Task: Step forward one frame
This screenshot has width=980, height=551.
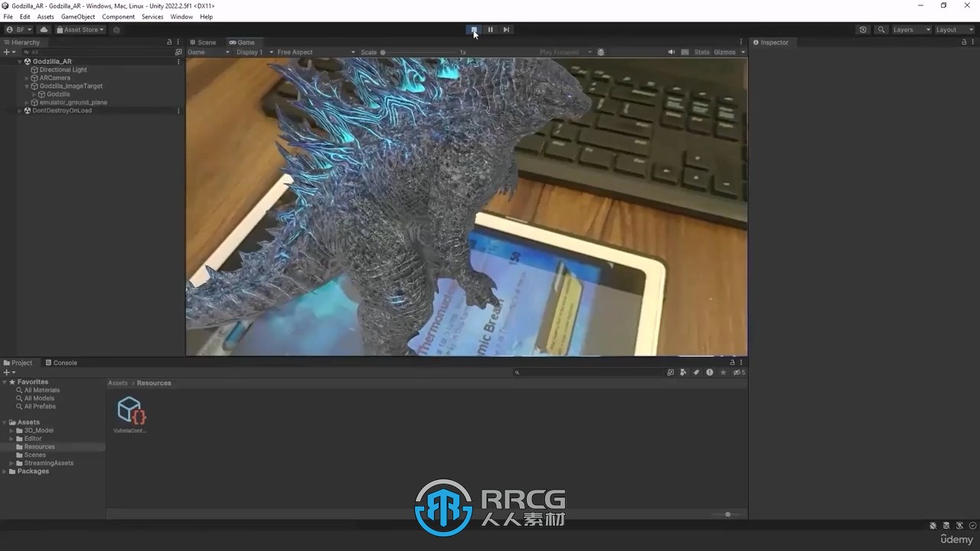Action: (506, 30)
